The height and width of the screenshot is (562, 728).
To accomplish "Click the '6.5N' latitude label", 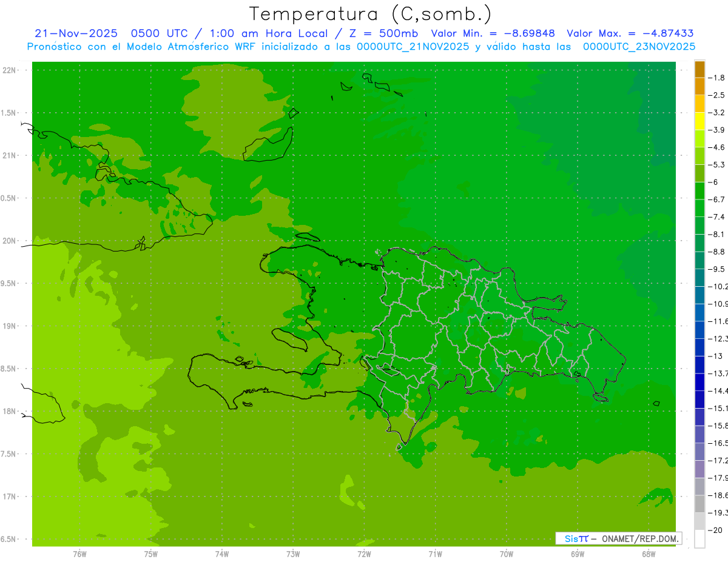I will tap(9, 540).
